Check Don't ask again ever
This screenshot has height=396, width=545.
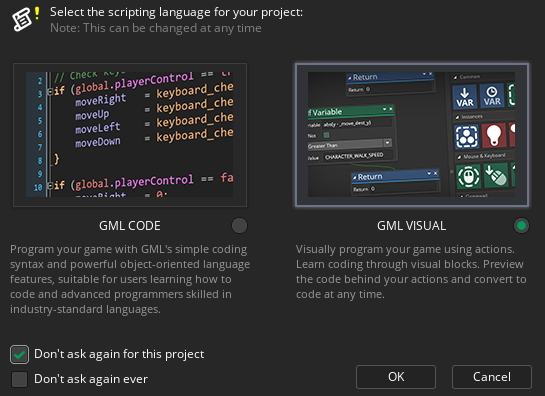click(x=19, y=379)
